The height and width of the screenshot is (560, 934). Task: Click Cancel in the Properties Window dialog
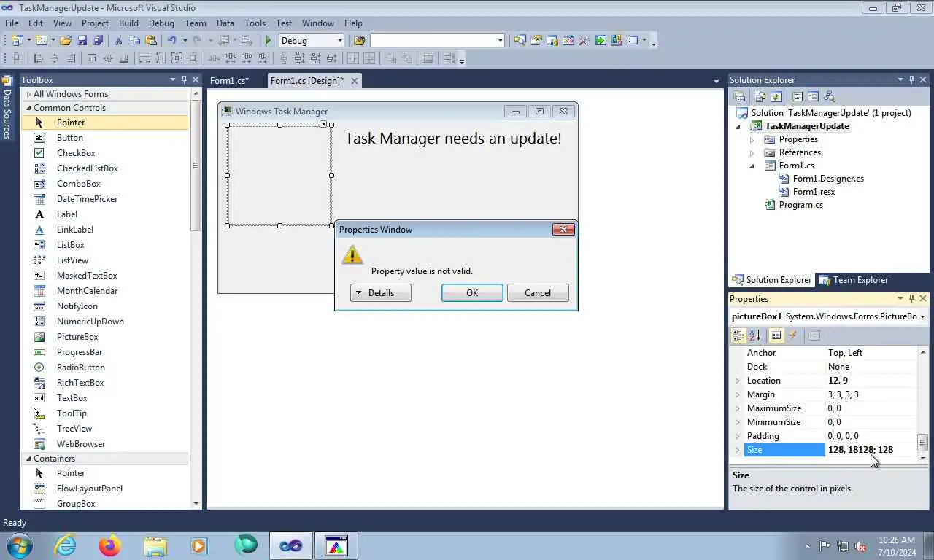[x=538, y=293]
